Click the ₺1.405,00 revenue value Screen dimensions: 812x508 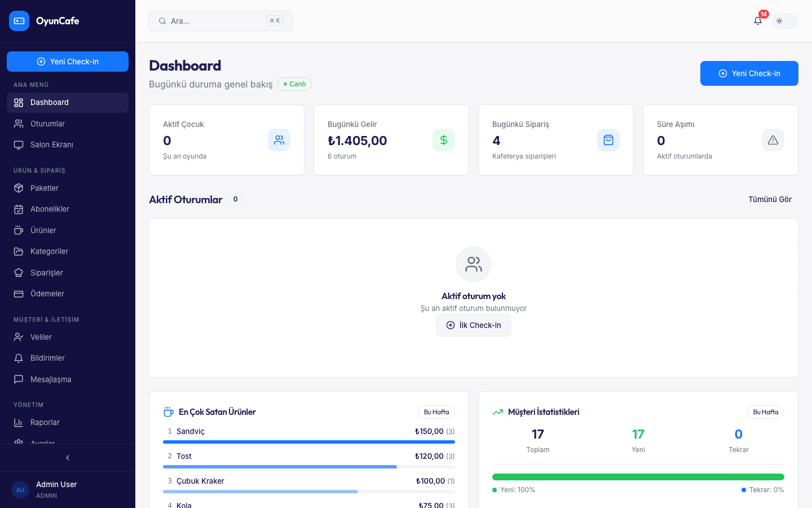click(x=358, y=141)
